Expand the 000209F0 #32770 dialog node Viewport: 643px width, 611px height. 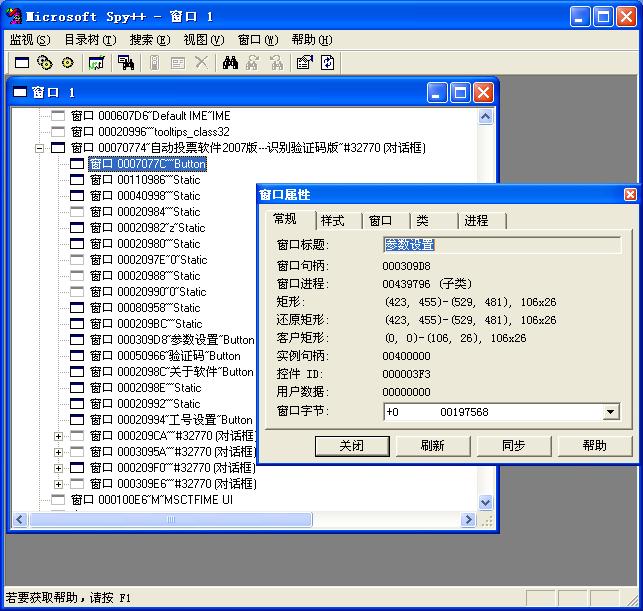click(x=58, y=468)
